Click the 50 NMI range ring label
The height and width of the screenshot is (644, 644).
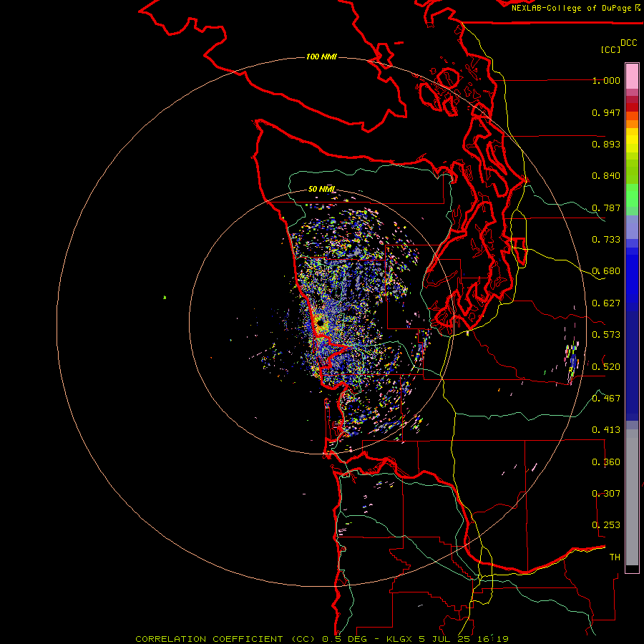(321, 189)
